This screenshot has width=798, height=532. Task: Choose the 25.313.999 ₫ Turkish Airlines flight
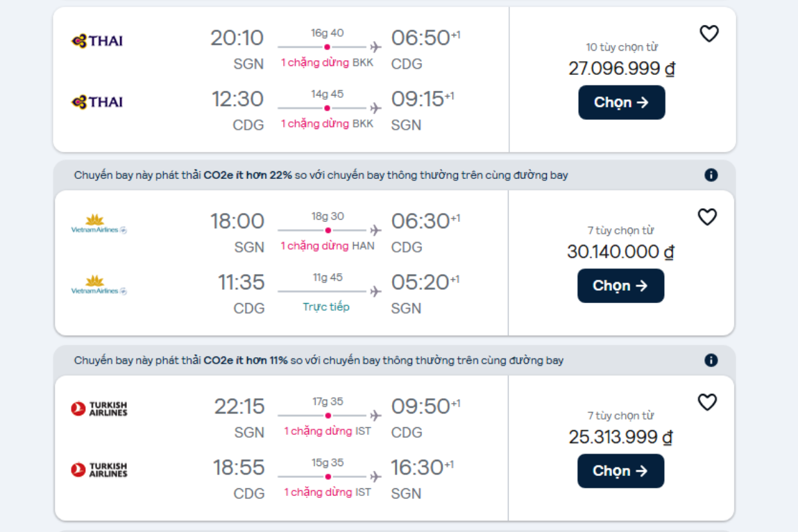[x=620, y=471]
